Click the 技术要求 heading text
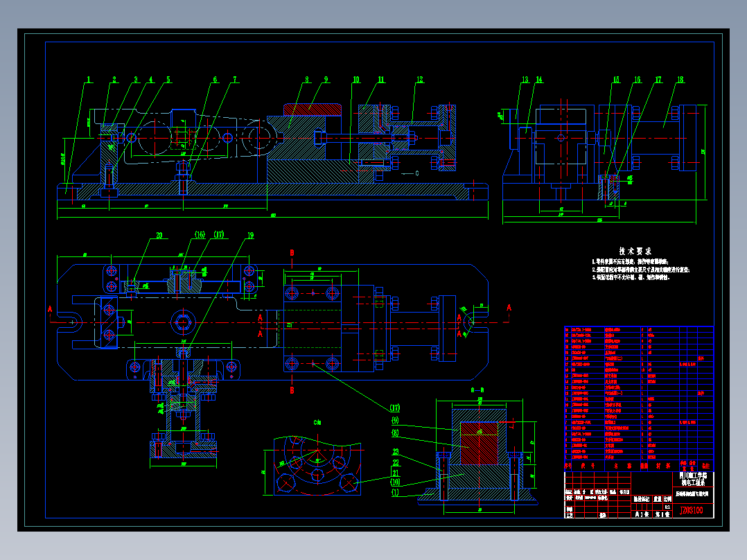The image size is (747, 560). (635, 251)
